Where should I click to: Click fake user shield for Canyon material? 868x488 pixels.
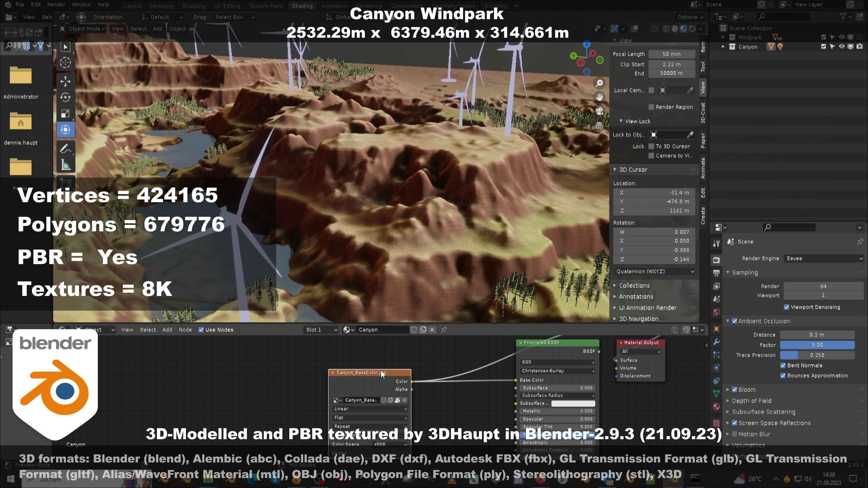point(414,330)
